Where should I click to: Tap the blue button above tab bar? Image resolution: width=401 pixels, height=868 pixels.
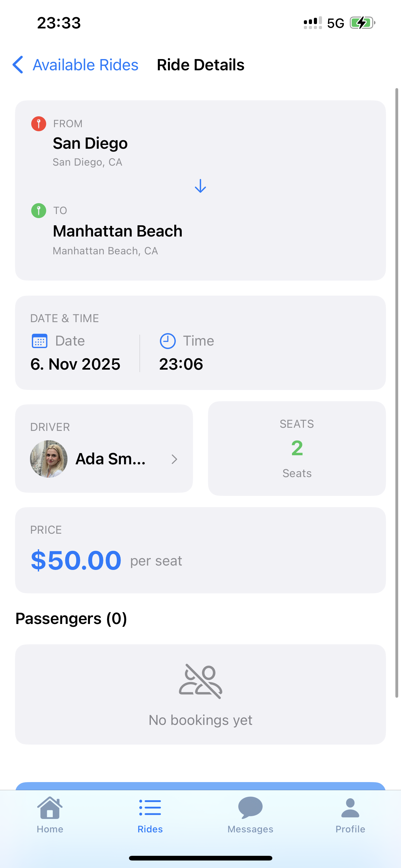200,786
